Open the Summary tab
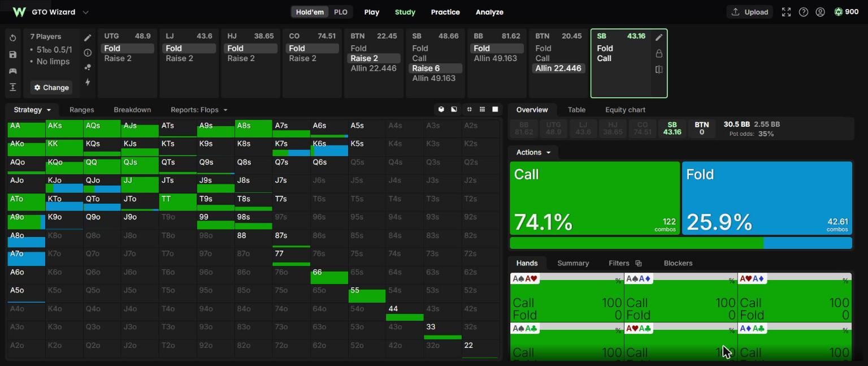The height and width of the screenshot is (366, 868). [x=573, y=263]
